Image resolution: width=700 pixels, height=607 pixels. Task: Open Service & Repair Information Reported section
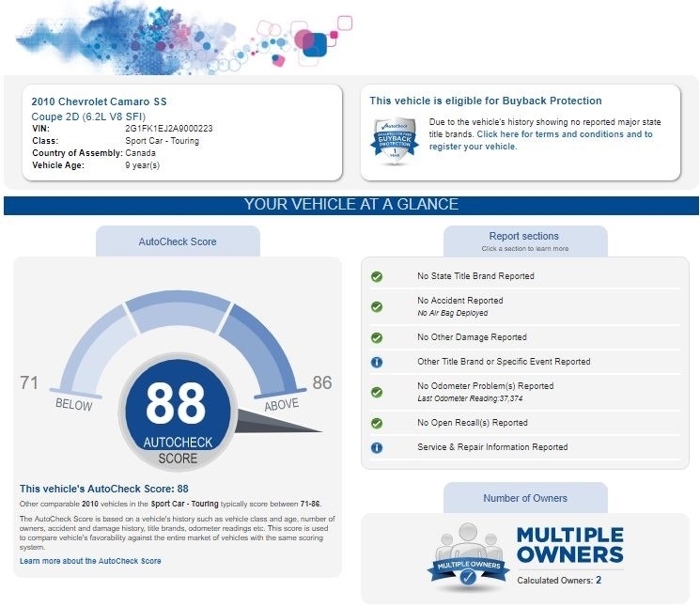pos(492,447)
